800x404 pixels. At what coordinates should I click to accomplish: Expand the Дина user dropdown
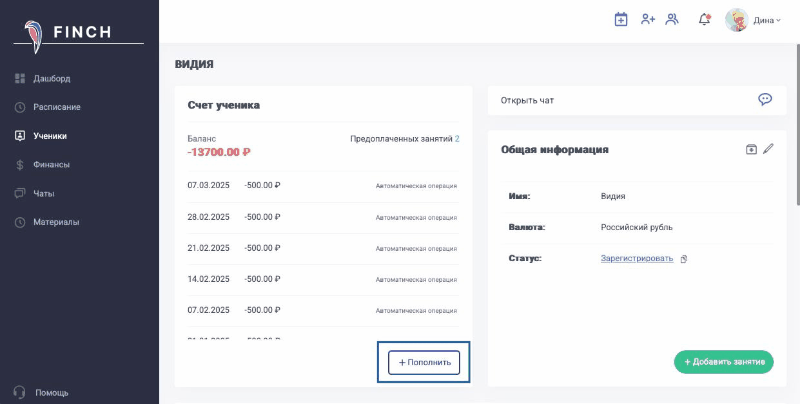(x=754, y=20)
